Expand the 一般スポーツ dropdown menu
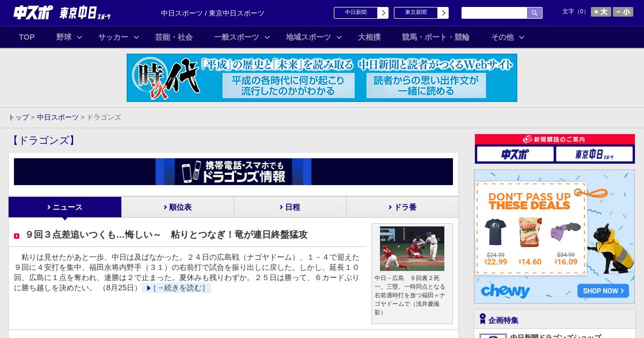This screenshot has width=644, height=338. [x=242, y=37]
